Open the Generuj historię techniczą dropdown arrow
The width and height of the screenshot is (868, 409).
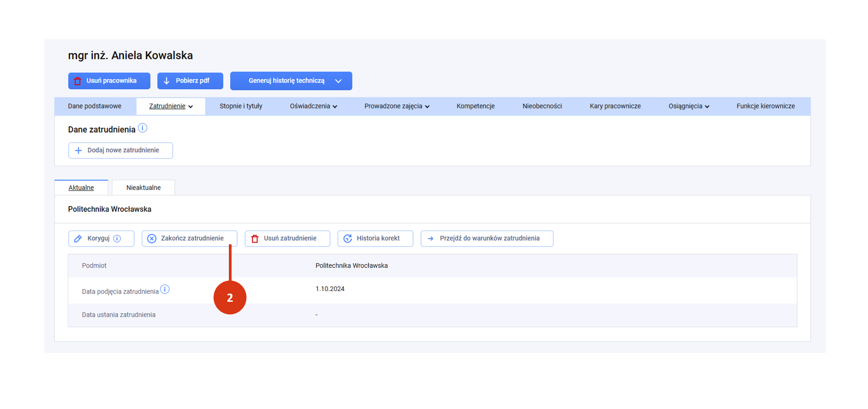pos(338,81)
